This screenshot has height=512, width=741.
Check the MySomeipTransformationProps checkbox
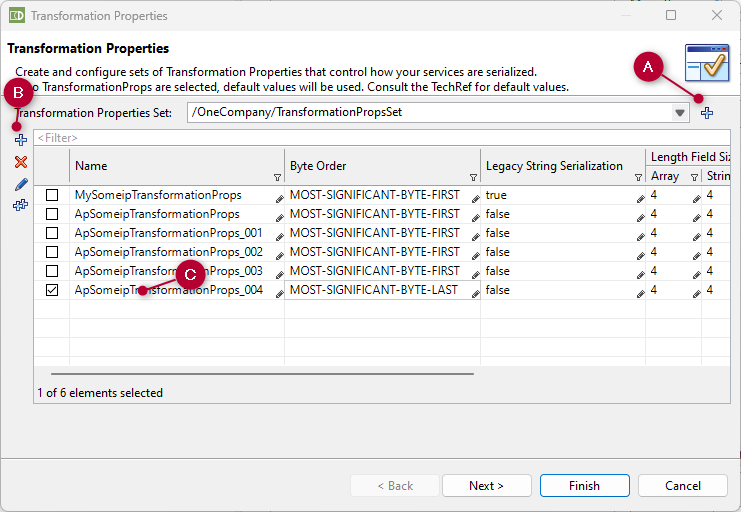52,195
